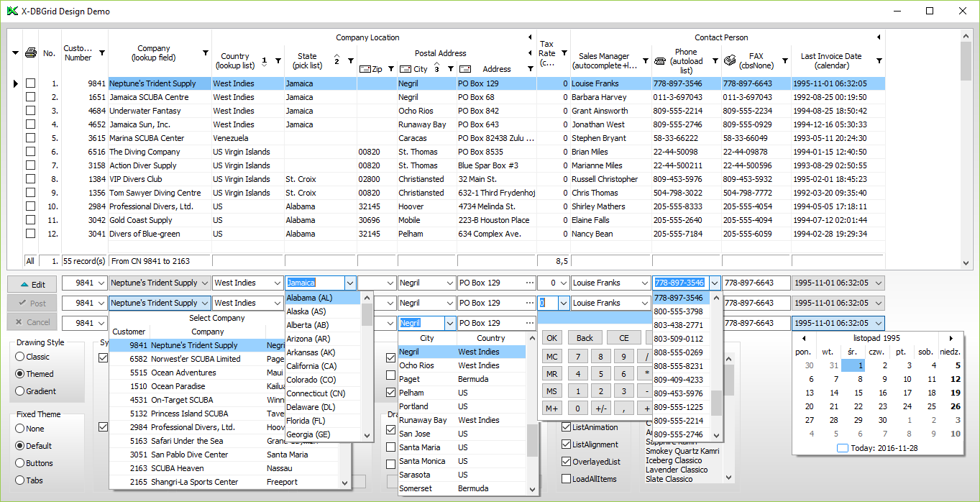Click the Edit button
The image size is (980, 502).
pyautogui.click(x=32, y=284)
